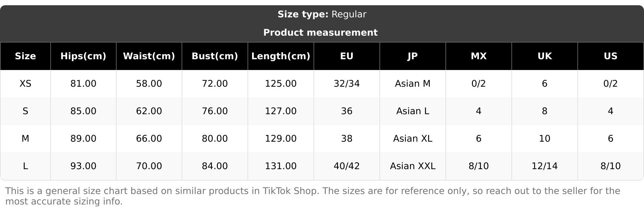
Task: Select the MX column header
Action: point(478,56)
